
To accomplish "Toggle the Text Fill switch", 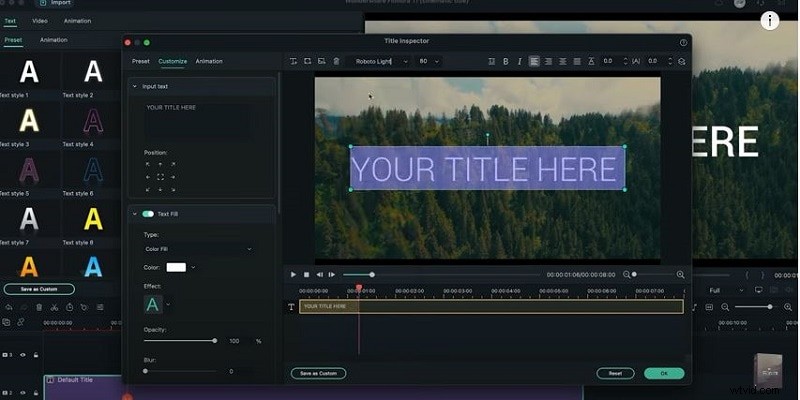I will [x=148, y=214].
